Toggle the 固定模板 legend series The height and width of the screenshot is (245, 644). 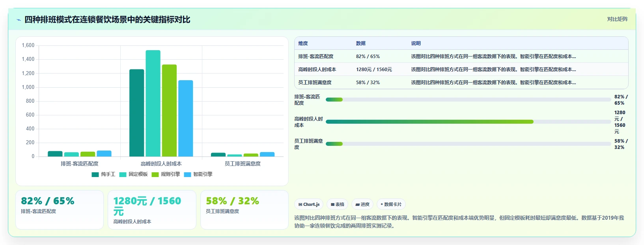click(133, 174)
